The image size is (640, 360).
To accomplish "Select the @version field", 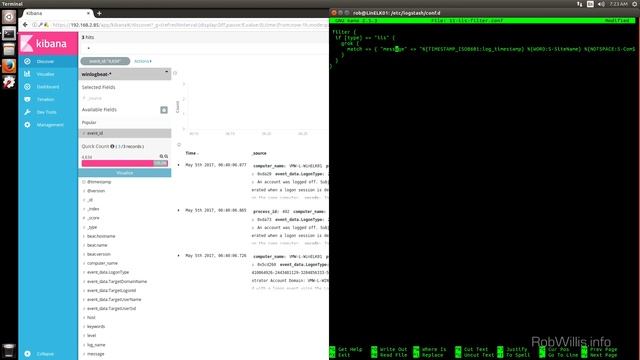I will [x=96, y=191].
